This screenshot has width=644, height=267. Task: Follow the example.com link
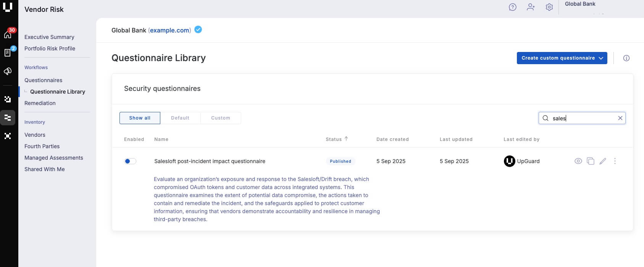tap(169, 30)
